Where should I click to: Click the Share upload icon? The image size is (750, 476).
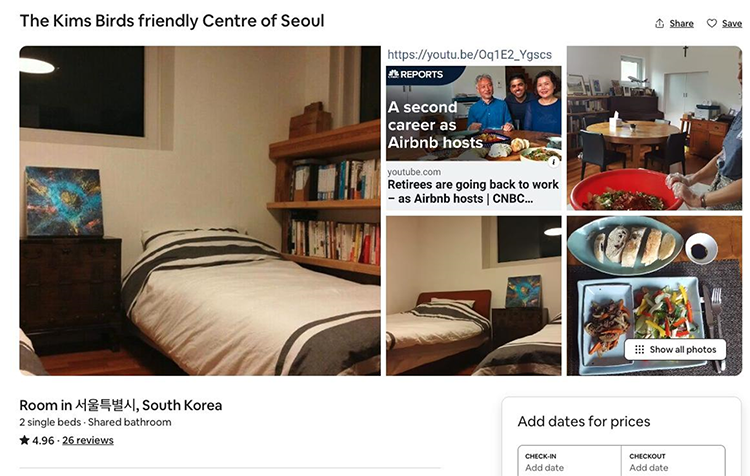point(659,23)
